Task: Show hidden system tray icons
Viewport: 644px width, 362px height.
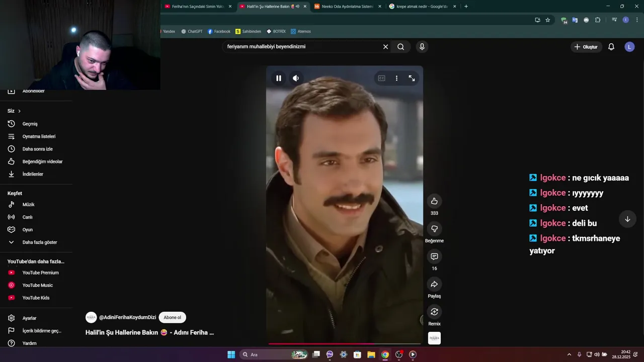Action: point(569,354)
